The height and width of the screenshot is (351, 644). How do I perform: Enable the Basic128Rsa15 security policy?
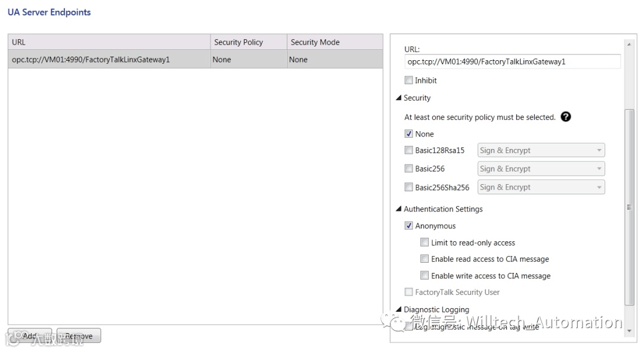tap(408, 150)
